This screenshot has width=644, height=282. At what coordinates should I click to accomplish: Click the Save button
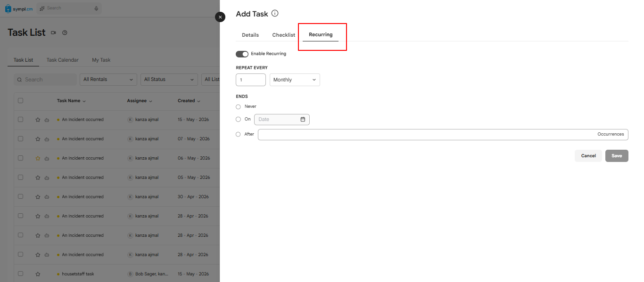[617, 156]
